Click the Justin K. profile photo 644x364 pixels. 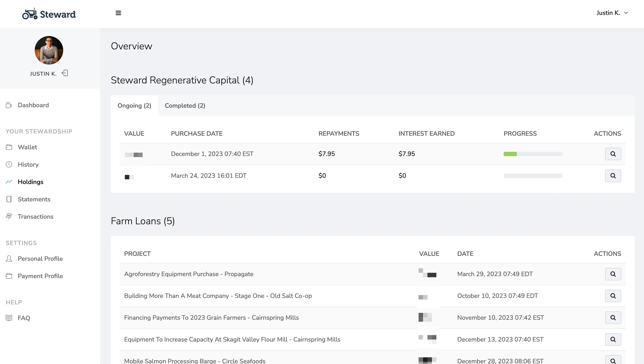pyautogui.click(x=49, y=50)
